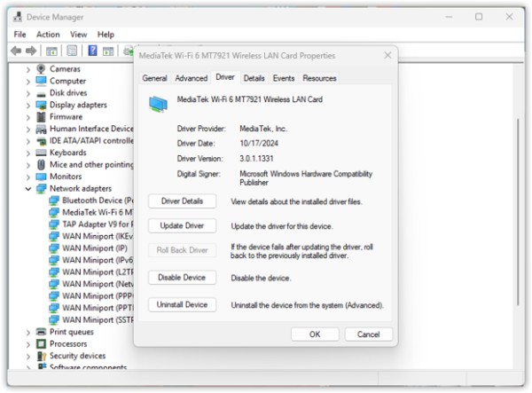The width and height of the screenshot is (532, 393).
Task: Select the Print queues icon
Action: [x=41, y=332]
